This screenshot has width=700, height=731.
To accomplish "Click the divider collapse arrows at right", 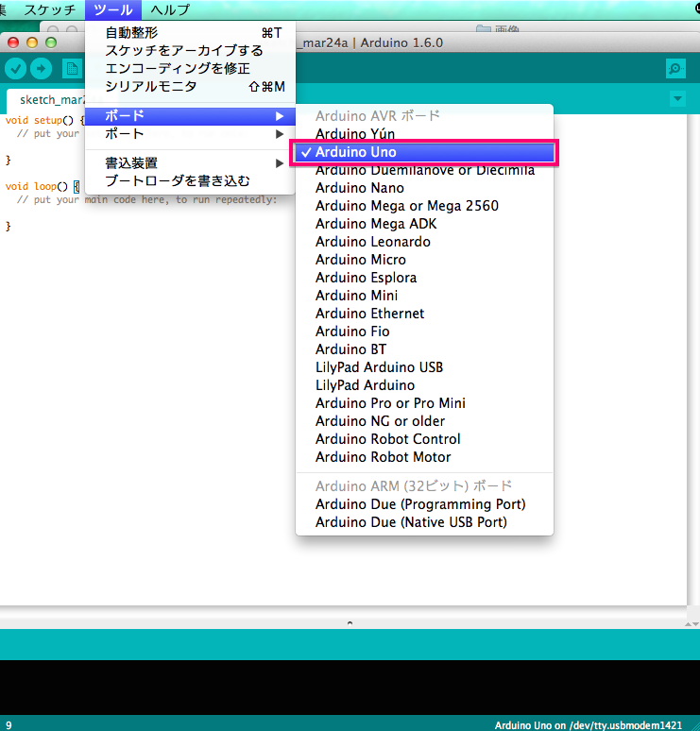I will 691,623.
